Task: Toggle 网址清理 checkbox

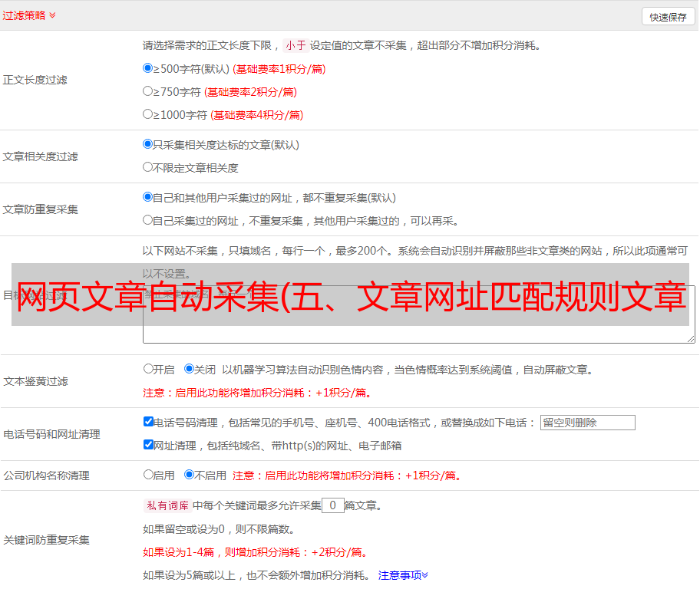Action: point(148,444)
